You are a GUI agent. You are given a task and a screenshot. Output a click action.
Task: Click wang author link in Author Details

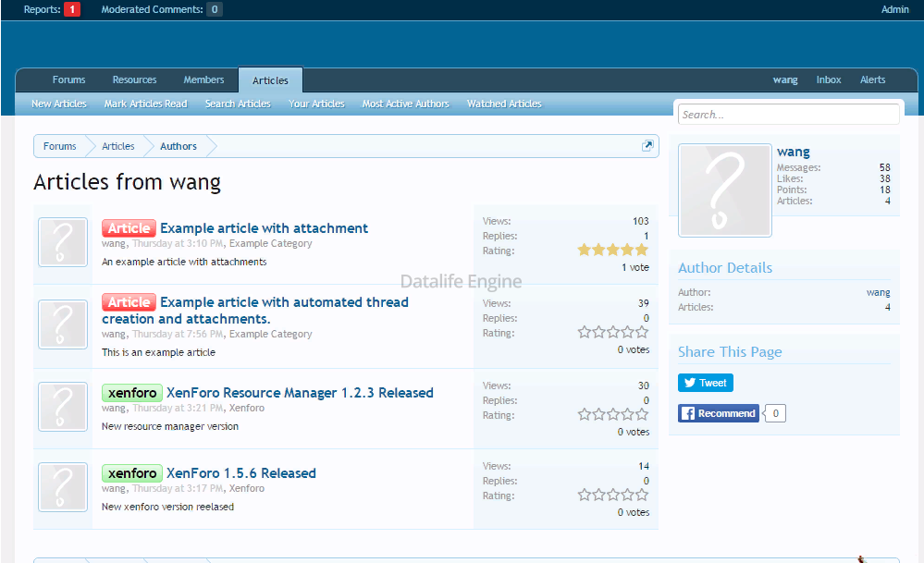click(x=878, y=292)
